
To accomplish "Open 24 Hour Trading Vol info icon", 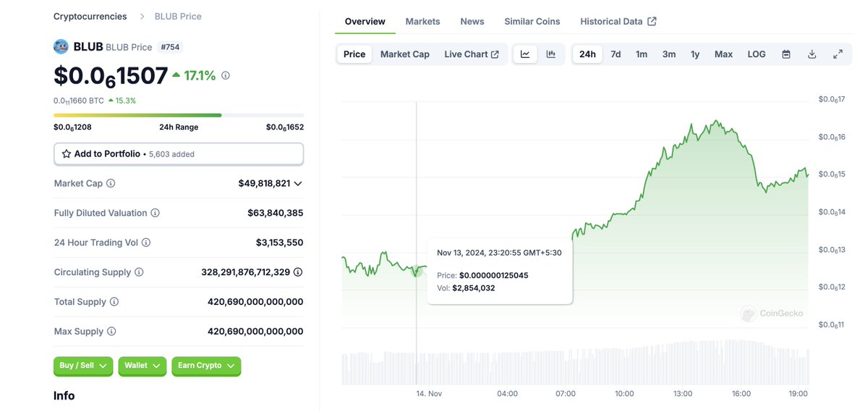I will [146, 243].
